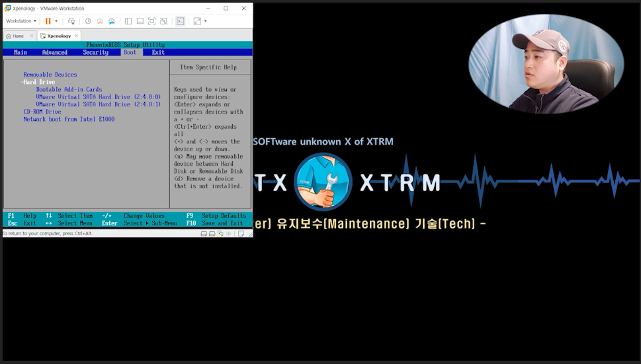Click the pause VM button
The image size is (641, 364).
pos(48,21)
